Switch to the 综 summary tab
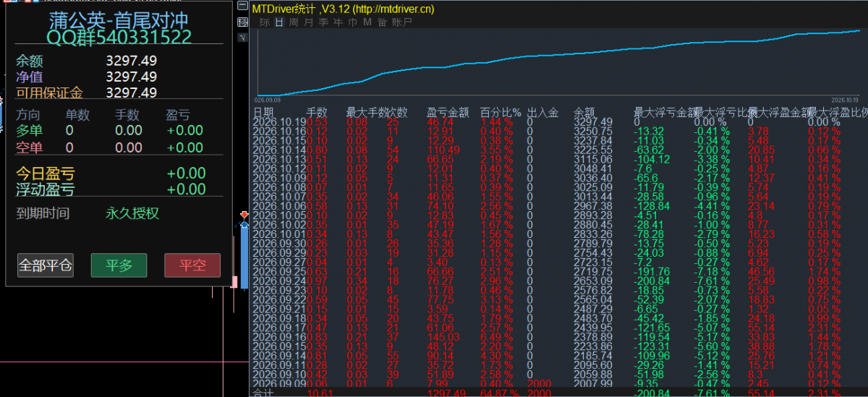Screen dimensions: 868x397 pyautogui.click(x=265, y=22)
